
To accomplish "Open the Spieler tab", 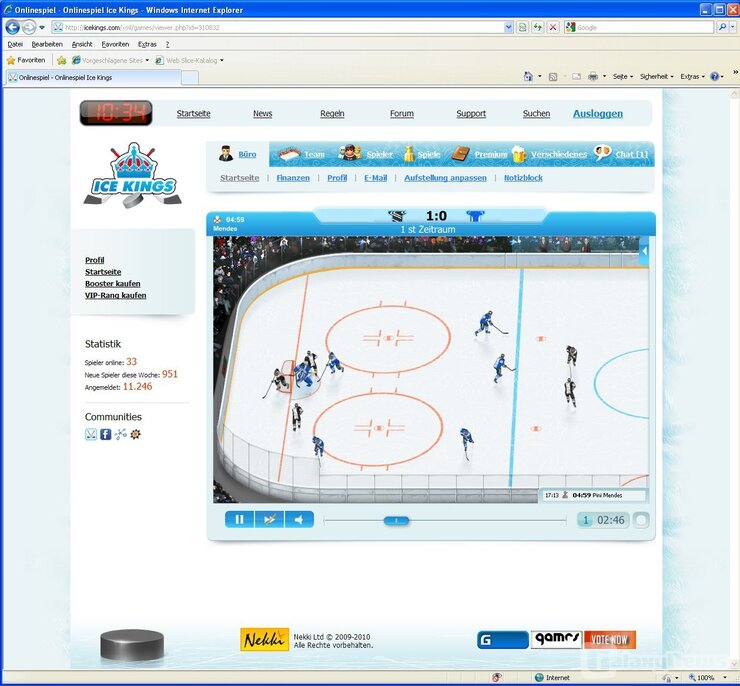I will 379,154.
